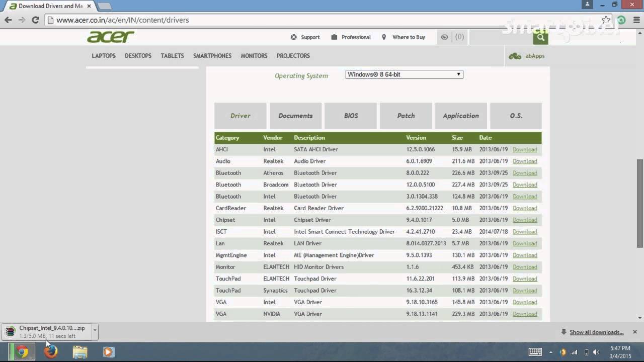This screenshot has height=362, width=644.
Task: Open the LAPTOPS menu
Action: pos(104,56)
